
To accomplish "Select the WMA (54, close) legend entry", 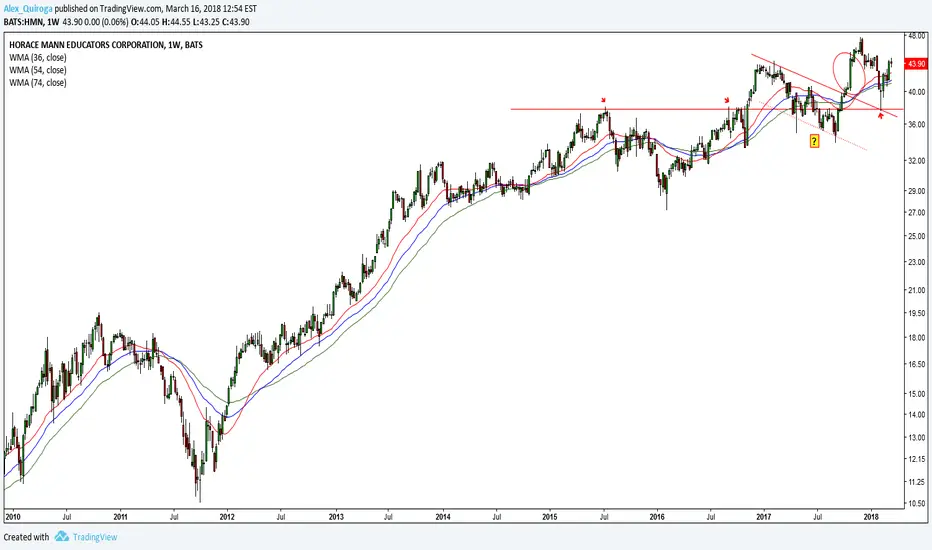I will [37, 70].
